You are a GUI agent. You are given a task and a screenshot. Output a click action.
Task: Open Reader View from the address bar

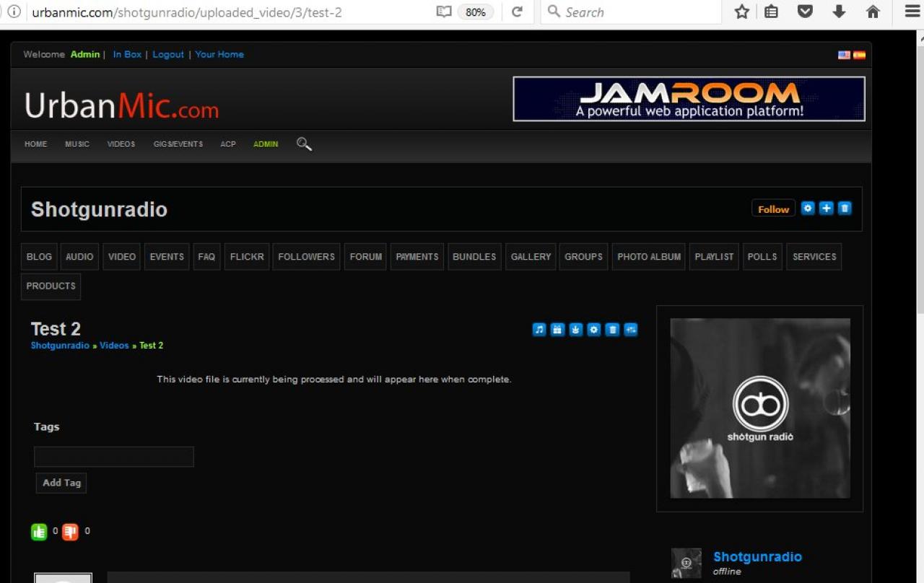[444, 12]
